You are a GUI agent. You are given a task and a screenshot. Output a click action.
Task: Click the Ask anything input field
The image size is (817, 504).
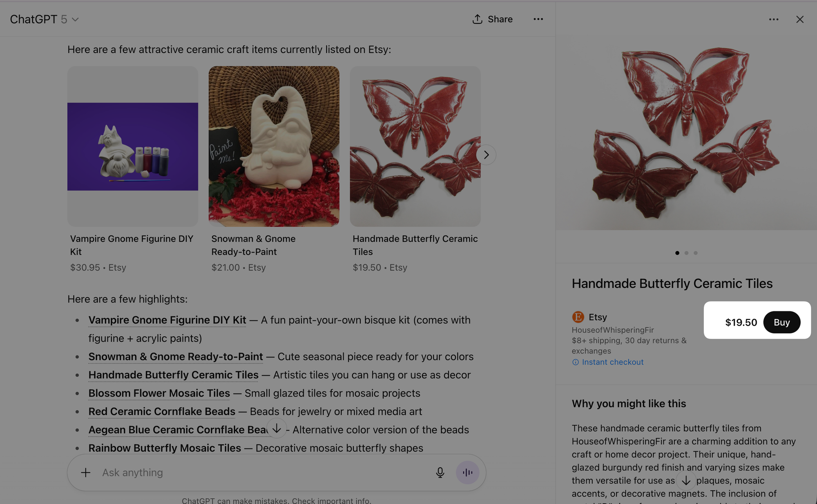click(x=261, y=472)
